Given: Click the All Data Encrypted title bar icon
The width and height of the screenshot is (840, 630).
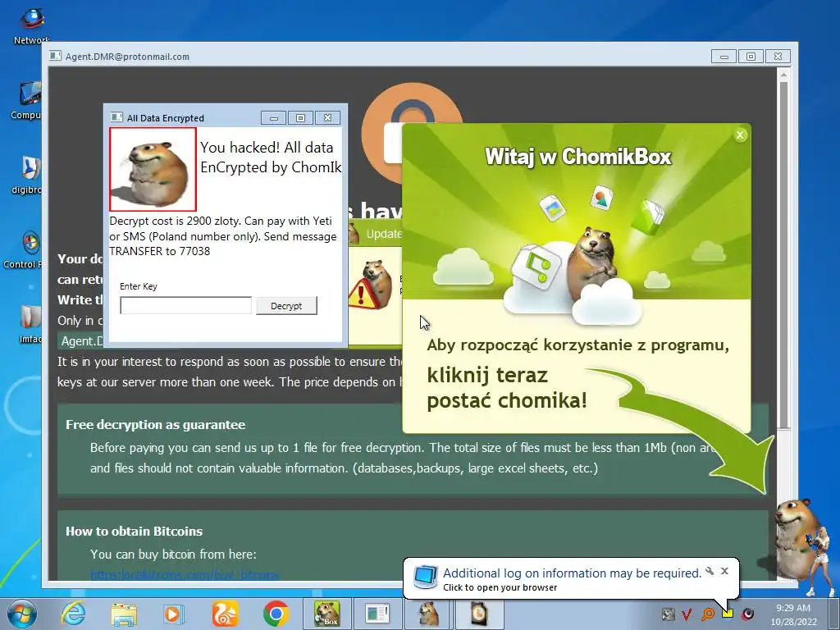Looking at the screenshot, I should pos(116,117).
